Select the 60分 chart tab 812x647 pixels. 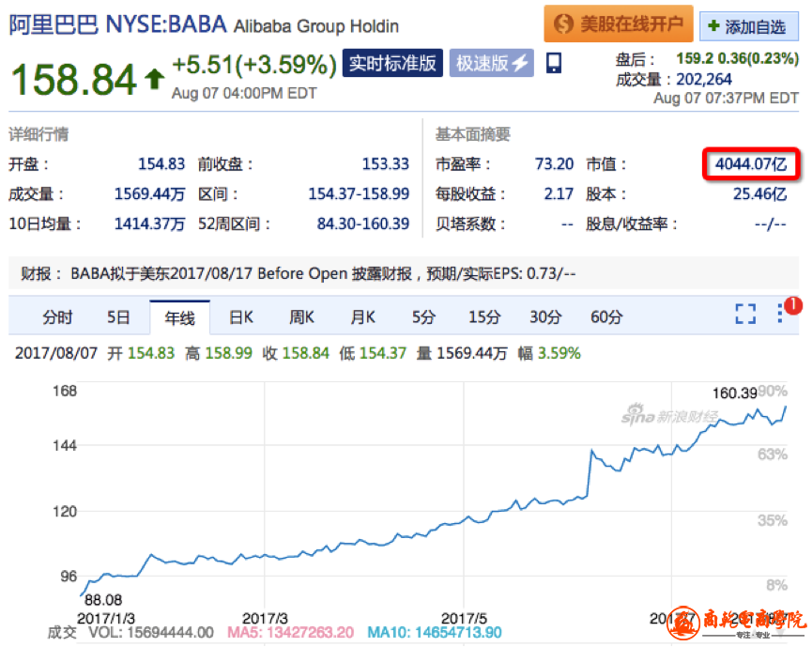[x=606, y=317]
